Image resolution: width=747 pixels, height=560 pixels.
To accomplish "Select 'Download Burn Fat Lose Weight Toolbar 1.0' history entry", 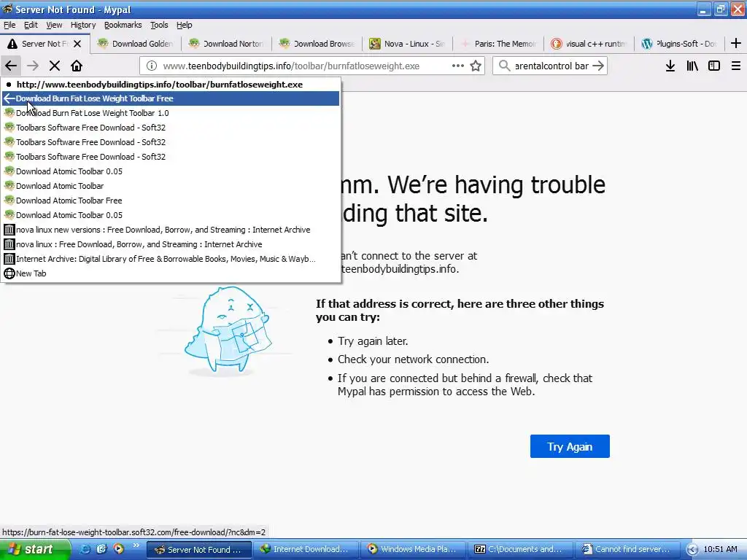I will click(x=171, y=113).
